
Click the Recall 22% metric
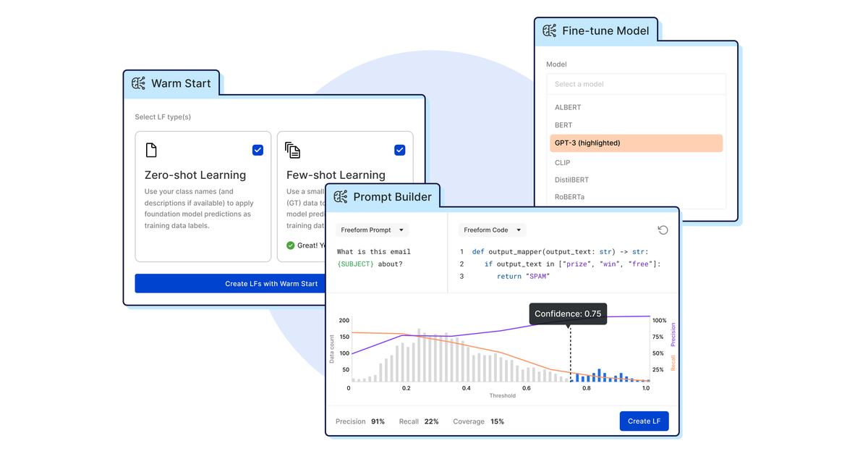(x=419, y=421)
